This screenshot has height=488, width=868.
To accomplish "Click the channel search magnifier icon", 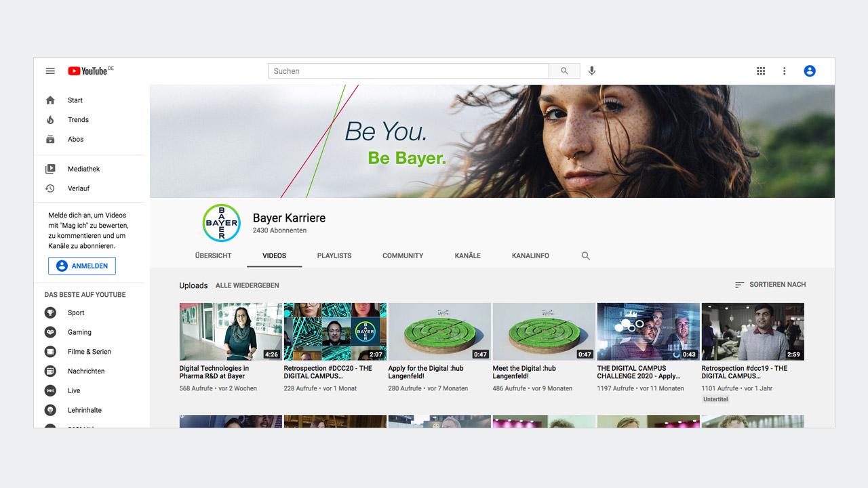I will point(586,256).
